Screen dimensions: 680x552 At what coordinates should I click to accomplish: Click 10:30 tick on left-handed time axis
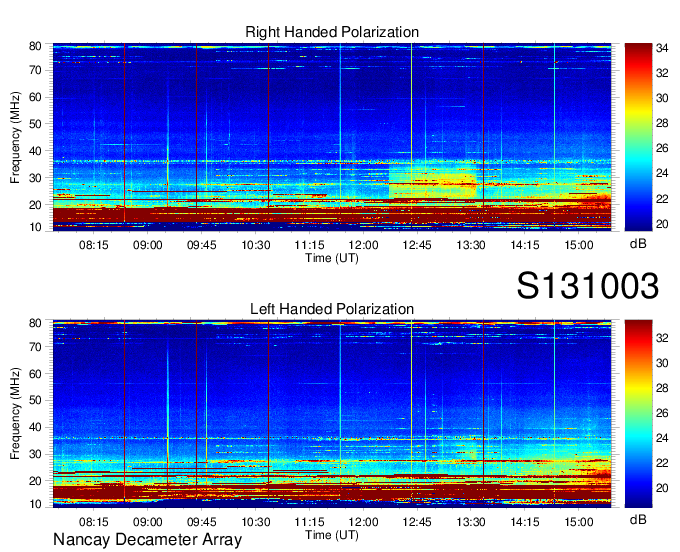click(x=255, y=521)
